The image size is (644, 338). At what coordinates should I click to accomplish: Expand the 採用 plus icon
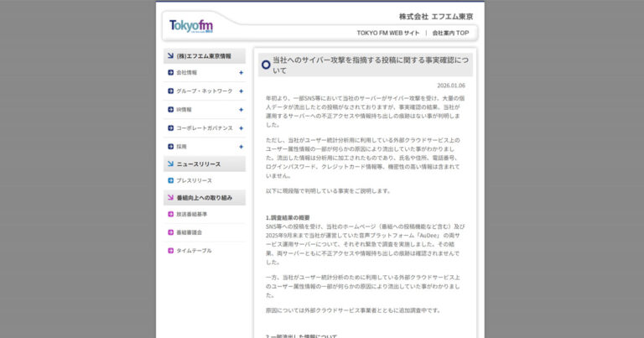[x=241, y=147]
